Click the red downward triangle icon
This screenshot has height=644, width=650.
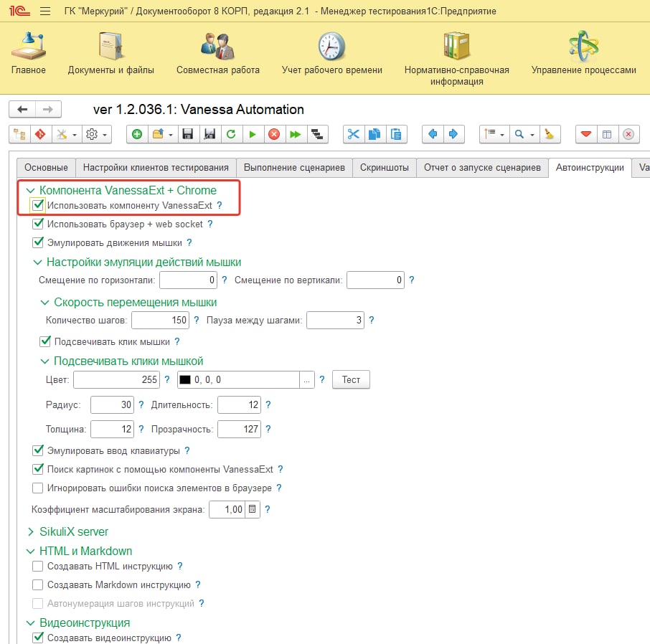[x=586, y=134]
